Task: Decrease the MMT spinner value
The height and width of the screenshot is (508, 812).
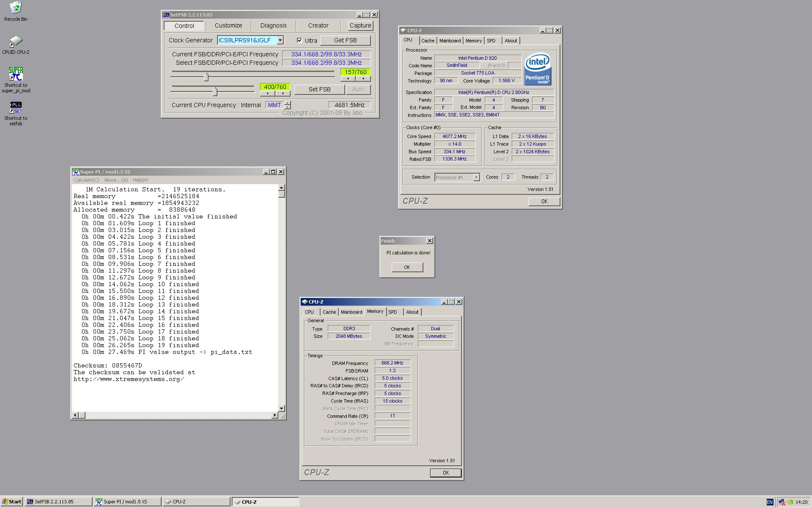Action: 288,107
